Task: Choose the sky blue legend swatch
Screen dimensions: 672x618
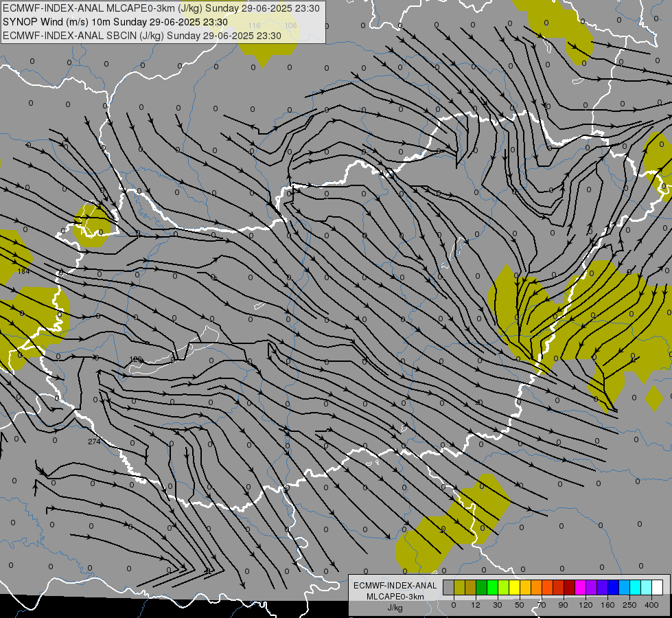Action: [625, 587]
